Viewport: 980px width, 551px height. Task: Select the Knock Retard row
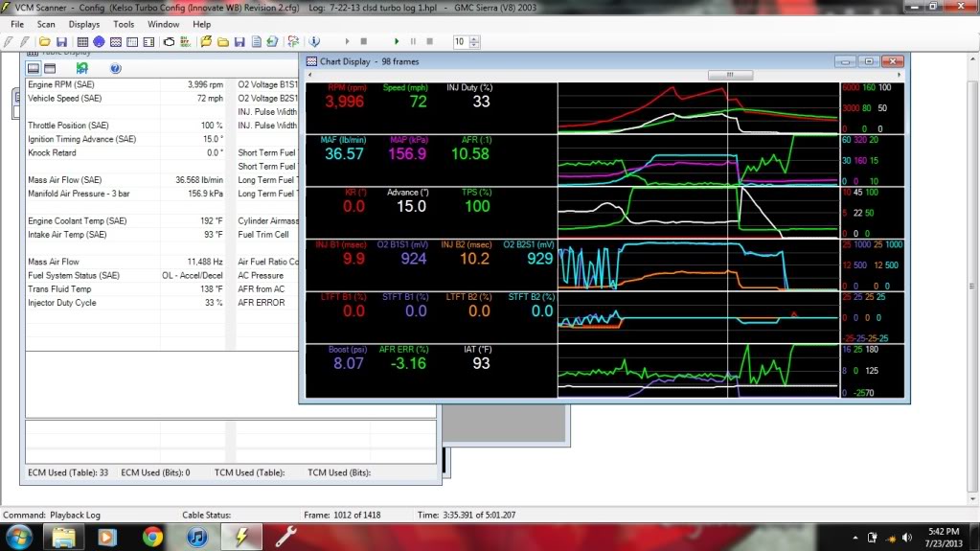click(125, 152)
